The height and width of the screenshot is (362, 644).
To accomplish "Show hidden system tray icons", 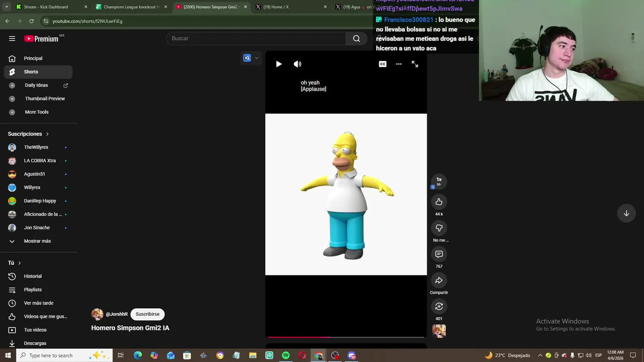I will tap(540, 355).
